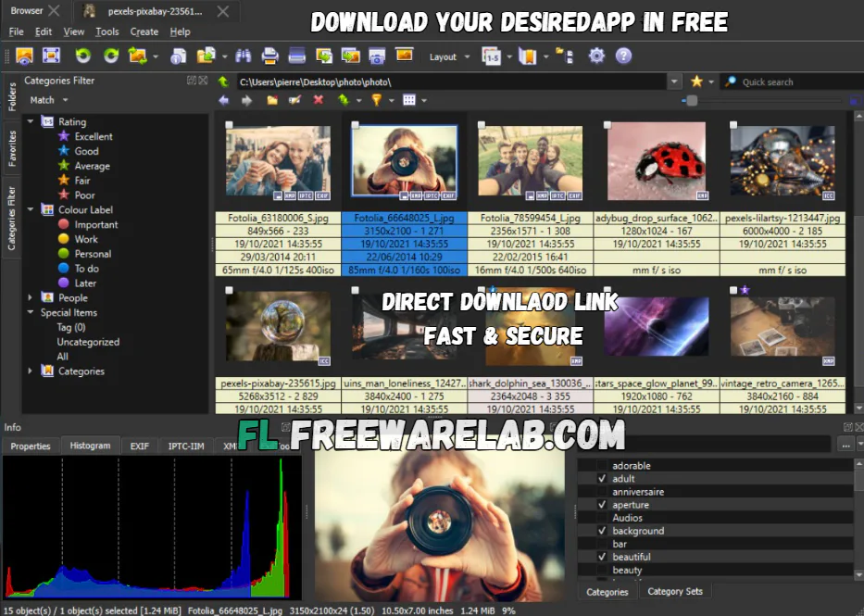Open the Create menu

pyautogui.click(x=144, y=31)
